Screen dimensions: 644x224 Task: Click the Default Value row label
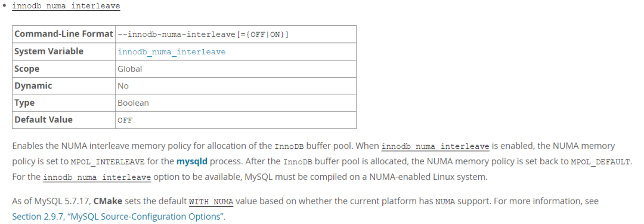click(x=64, y=120)
